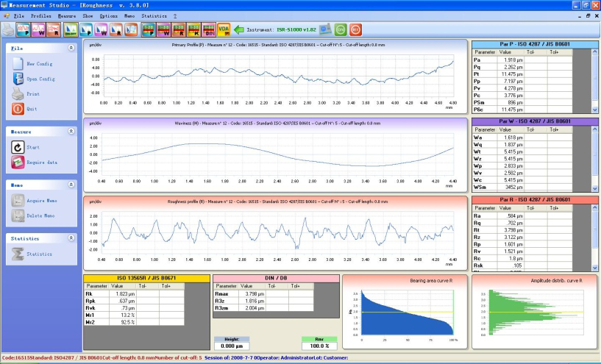Image resolution: width=601 pixels, height=364 pixels.
Task: Click the printer icon in the toolbar
Action: (x=8, y=29)
